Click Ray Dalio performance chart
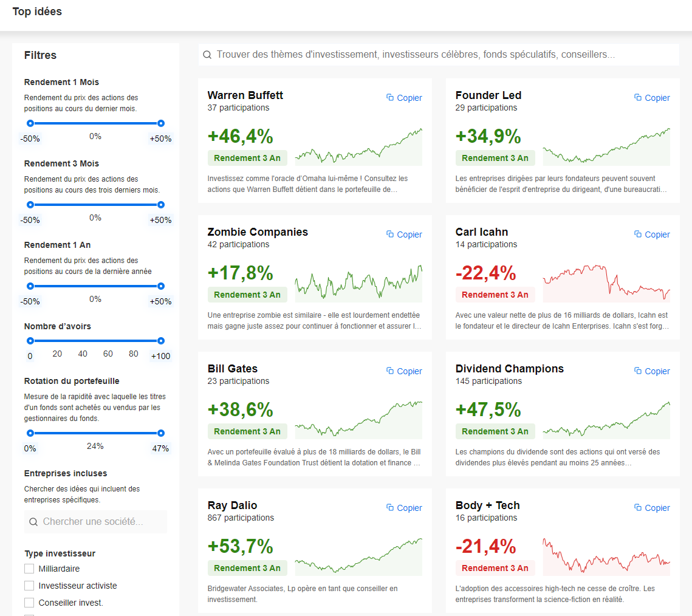 (x=359, y=556)
